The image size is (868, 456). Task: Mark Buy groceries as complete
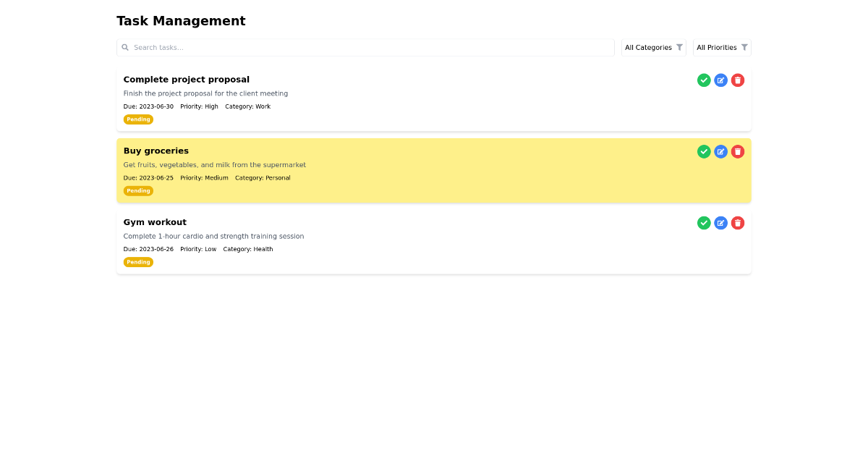(x=704, y=151)
